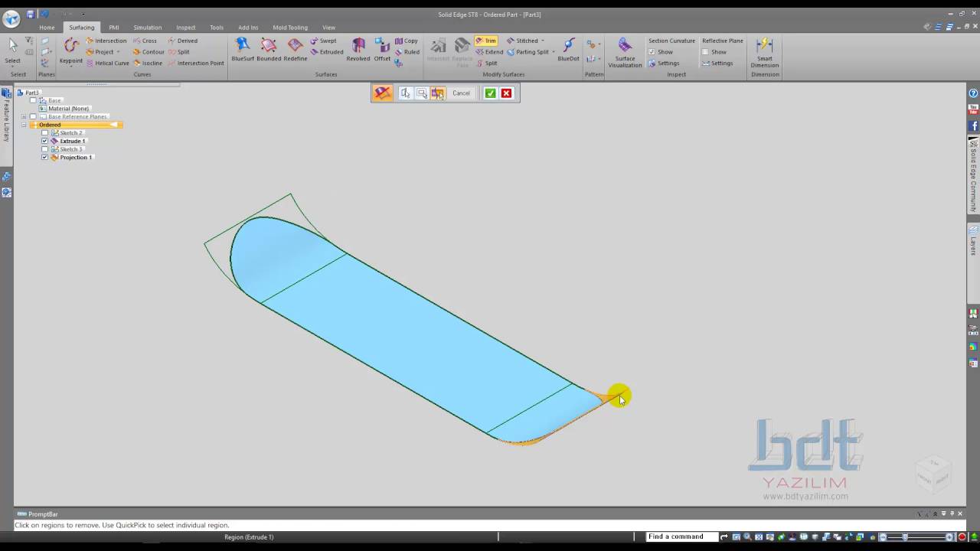Screen dimensions: 980x551
Task: Accept the trim with green checkmark
Action: pos(490,93)
